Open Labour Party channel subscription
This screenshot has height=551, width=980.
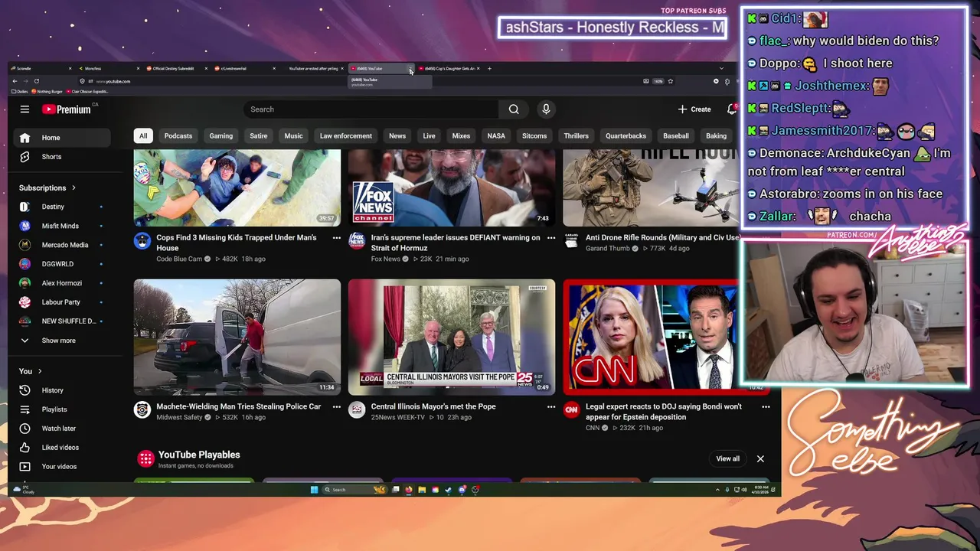(62, 302)
